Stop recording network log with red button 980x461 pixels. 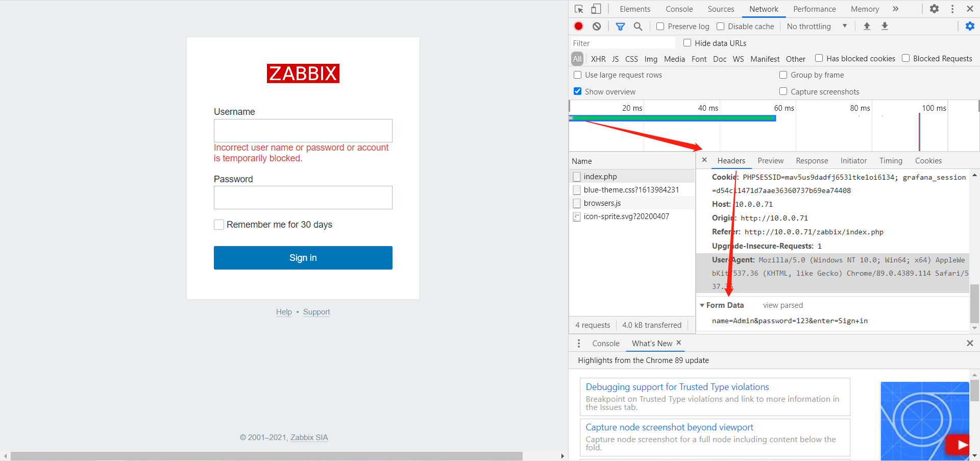click(578, 27)
